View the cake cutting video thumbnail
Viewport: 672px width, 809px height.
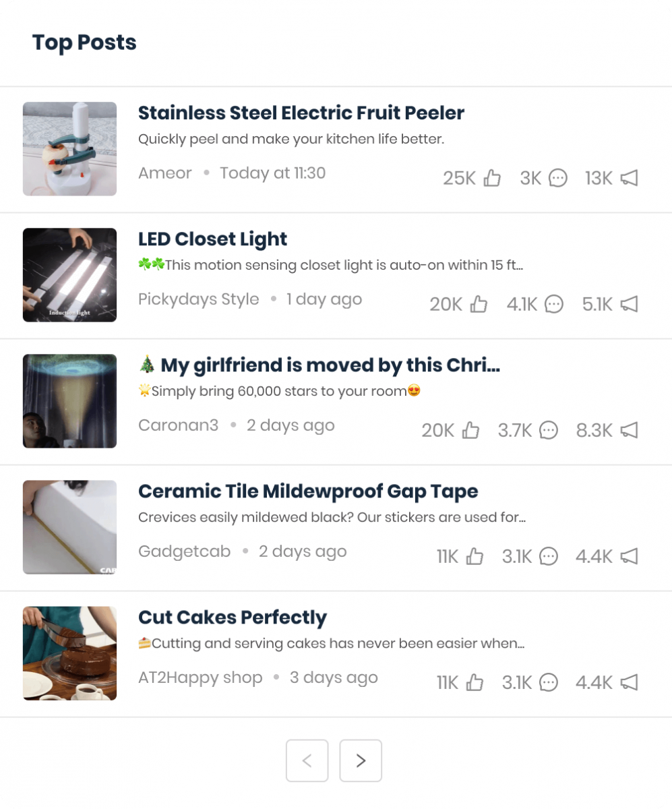coord(69,653)
